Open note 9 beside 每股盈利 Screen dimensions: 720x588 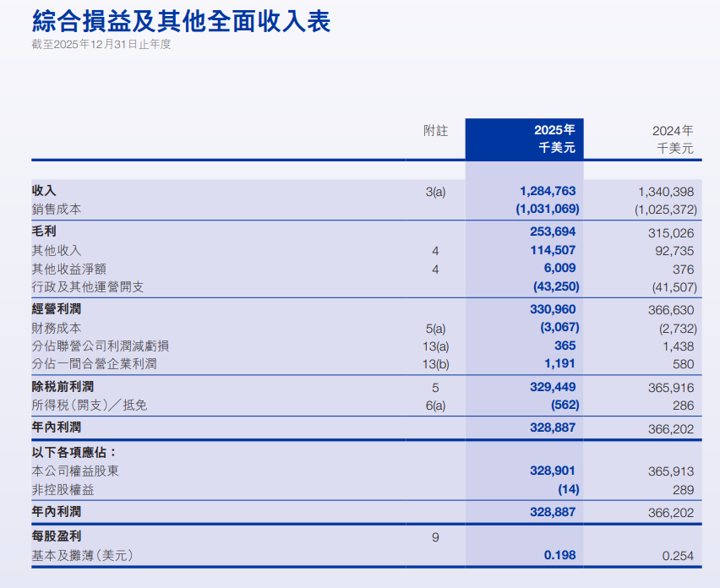click(435, 536)
